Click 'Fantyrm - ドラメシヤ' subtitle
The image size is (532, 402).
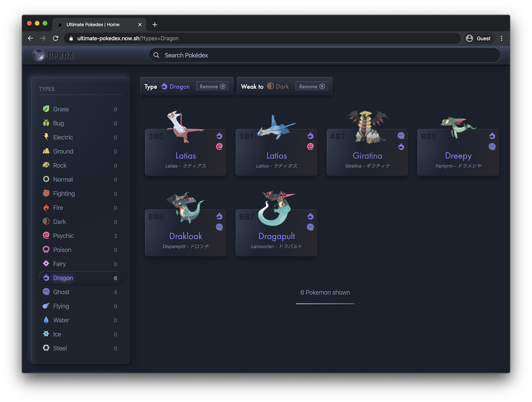click(458, 166)
